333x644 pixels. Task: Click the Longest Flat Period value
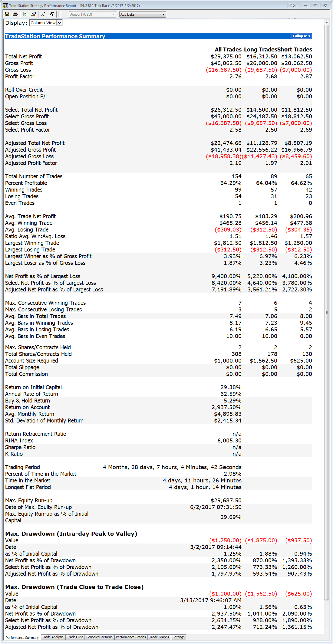pyautogui.click(x=205, y=487)
